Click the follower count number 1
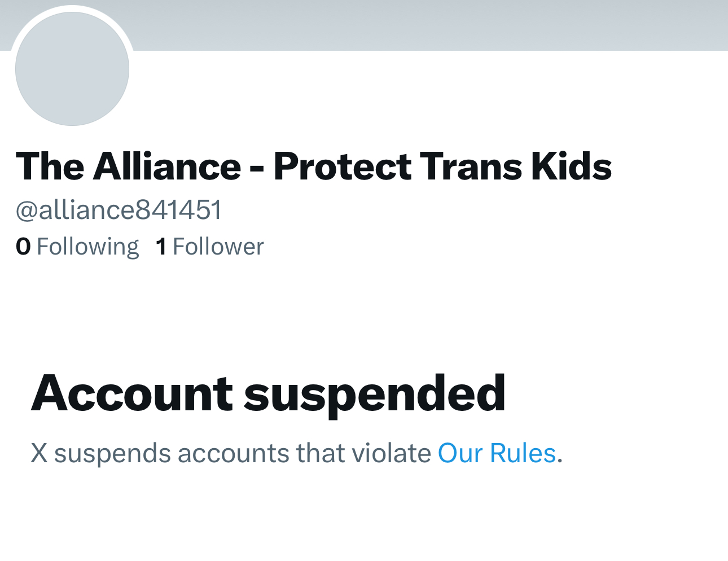 [x=161, y=247]
